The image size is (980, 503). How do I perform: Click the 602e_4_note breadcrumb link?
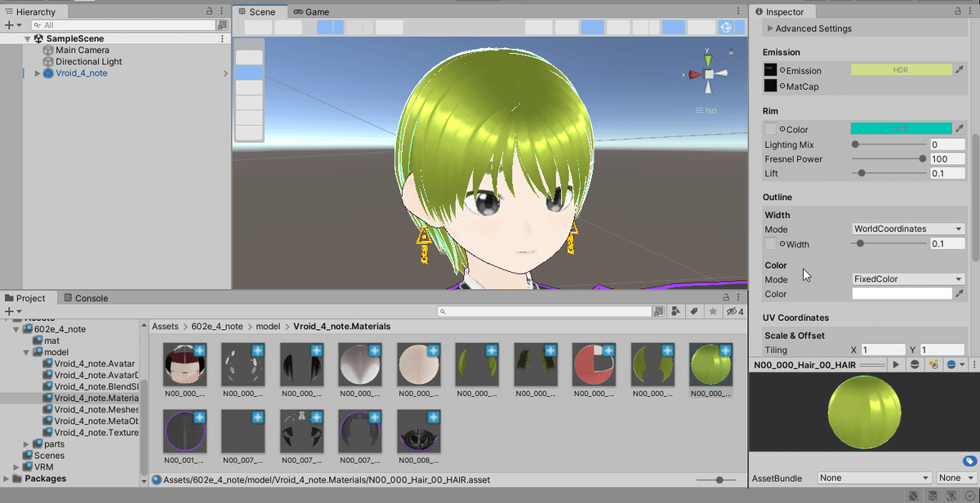point(216,327)
